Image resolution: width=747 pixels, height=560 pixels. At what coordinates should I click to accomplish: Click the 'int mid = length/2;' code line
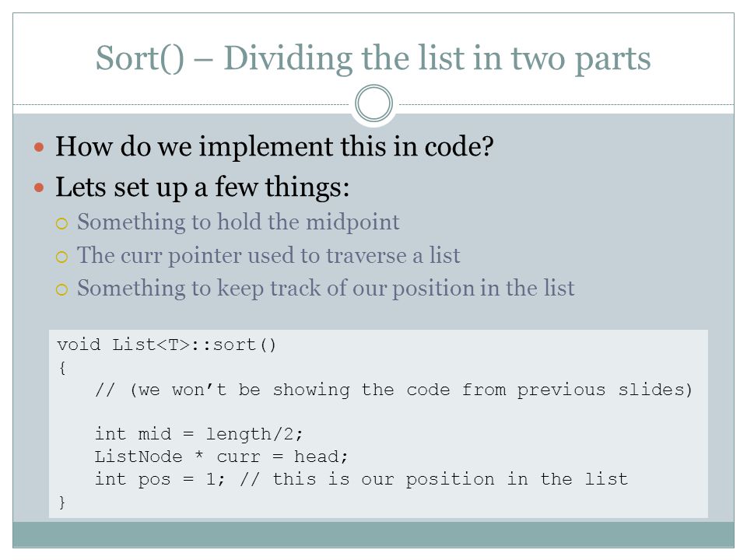click(x=198, y=434)
